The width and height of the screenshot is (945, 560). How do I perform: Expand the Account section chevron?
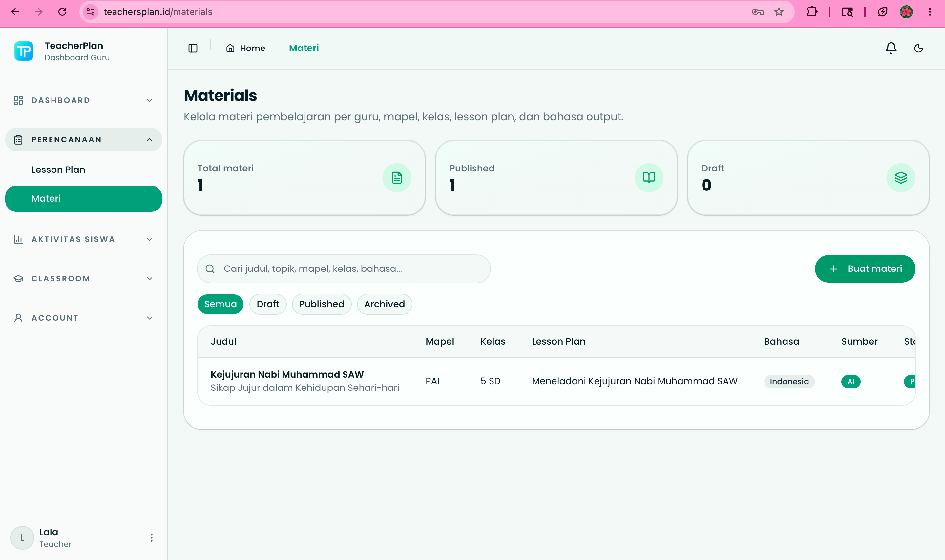point(150,318)
